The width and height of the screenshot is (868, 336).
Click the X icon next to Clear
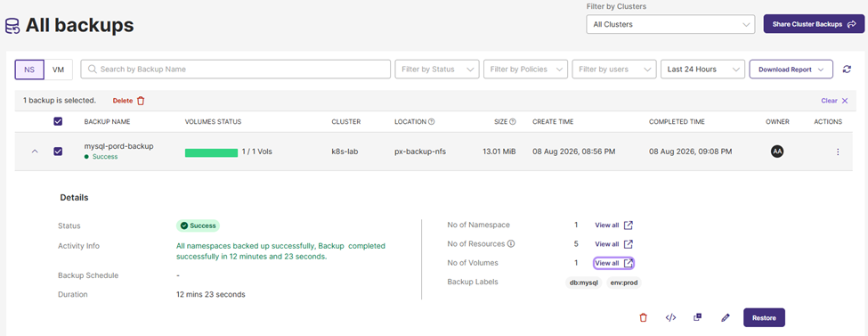click(x=845, y=101)
